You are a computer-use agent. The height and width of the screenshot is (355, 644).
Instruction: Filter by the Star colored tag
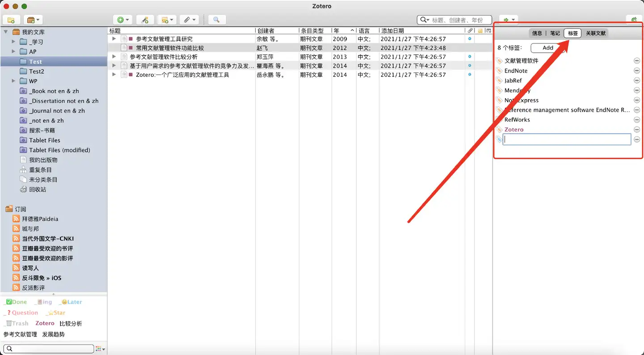pyautogui.click(x=55, y=313)
